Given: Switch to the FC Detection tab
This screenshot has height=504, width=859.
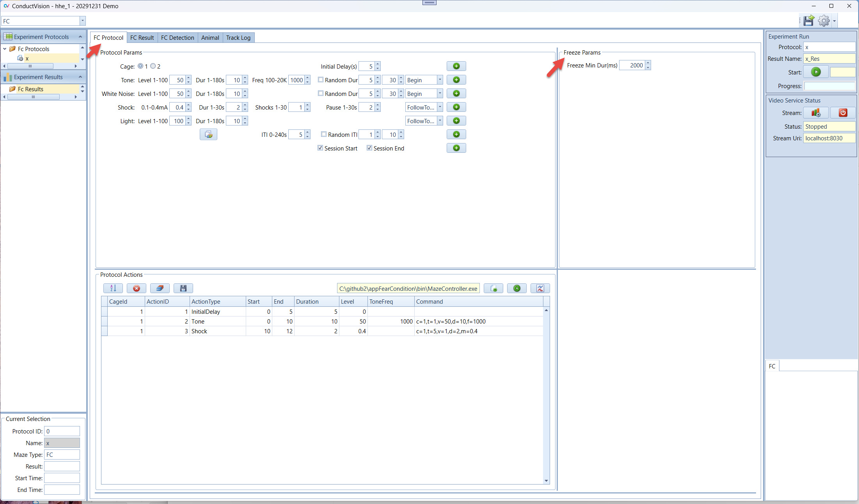Looking at the screenshot, I should 177,37.
